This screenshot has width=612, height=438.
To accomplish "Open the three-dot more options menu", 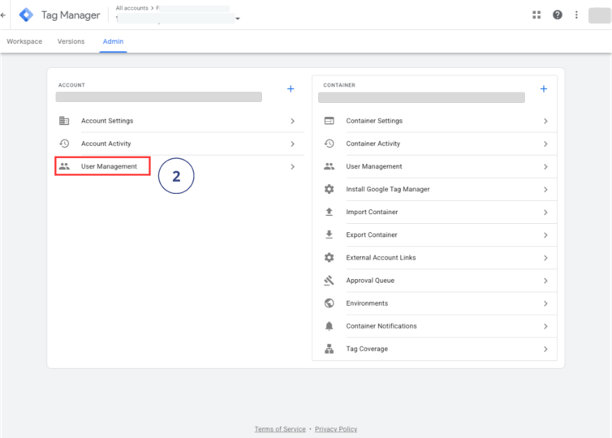I will pyautogui.click(x=576, y=15).
